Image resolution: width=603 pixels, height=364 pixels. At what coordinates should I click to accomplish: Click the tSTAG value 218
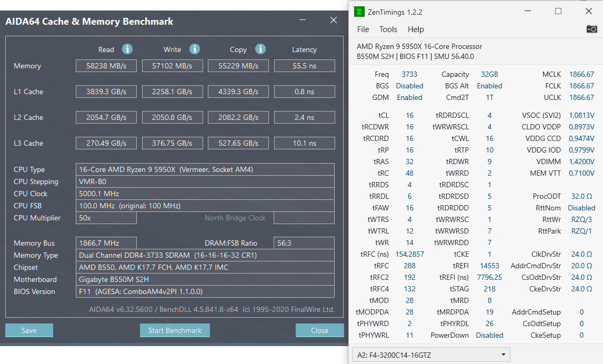tap(489, 289)
